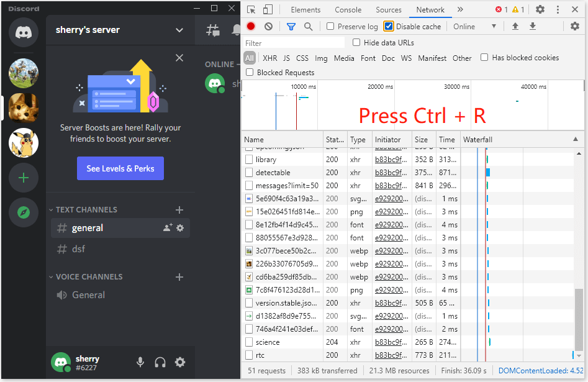This screenshot has height=382, width=588.
Task: Open initiator link for library request
Action: point(391,160)
